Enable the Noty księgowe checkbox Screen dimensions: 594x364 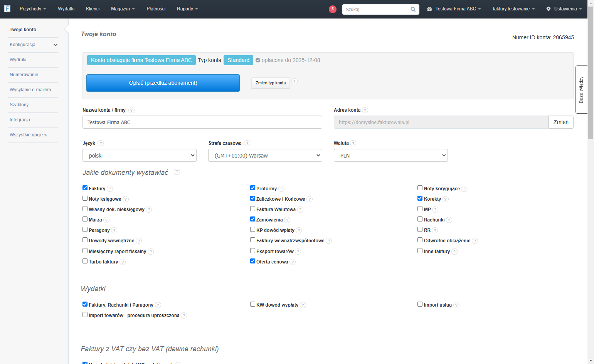(x=85, y=198)
